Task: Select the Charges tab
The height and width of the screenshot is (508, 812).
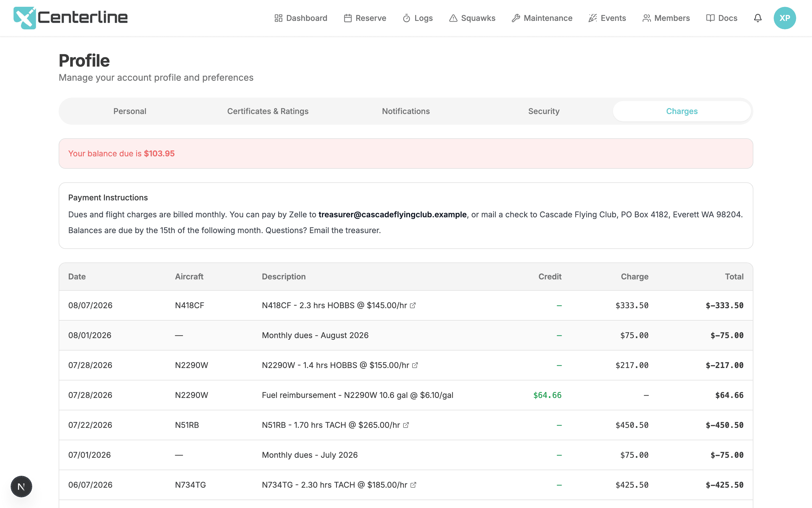Action: coord(682,111)
